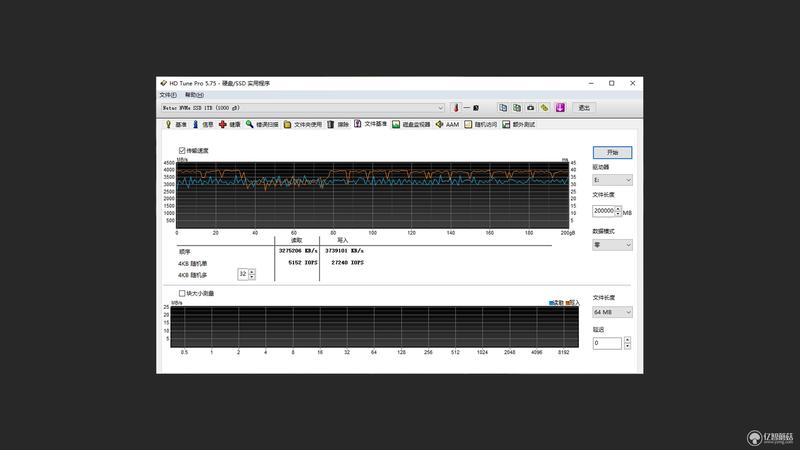Screen dimensions: 800x450
Task: Click the 200000 file length input field
Action: coord(604,211)
